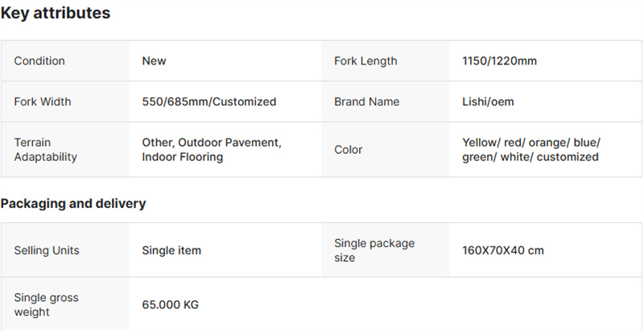Click the 65.000 KG weight value
644x331 pixels.
pyautogui.click(x=171, y=304)
